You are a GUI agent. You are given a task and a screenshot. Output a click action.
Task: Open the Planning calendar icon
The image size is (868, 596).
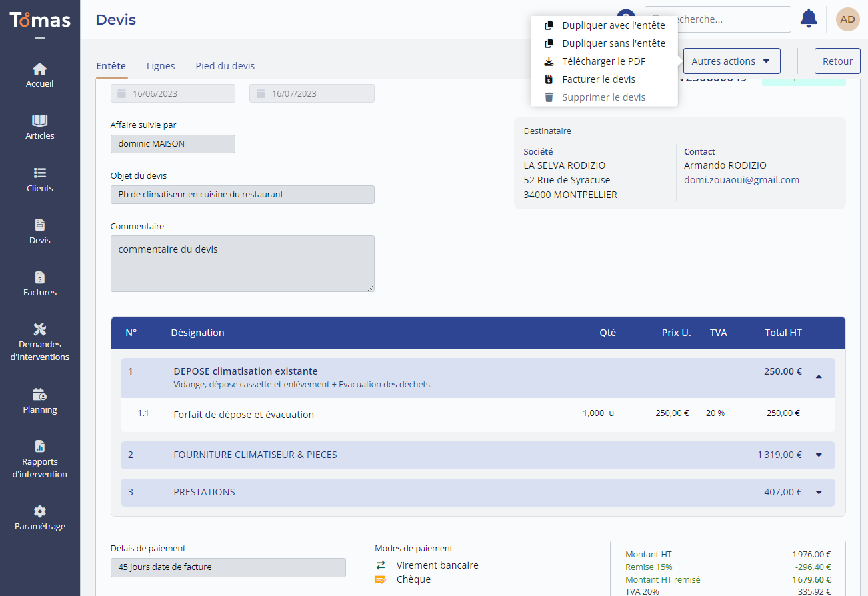pyautogui.click(x=40, y=394)
